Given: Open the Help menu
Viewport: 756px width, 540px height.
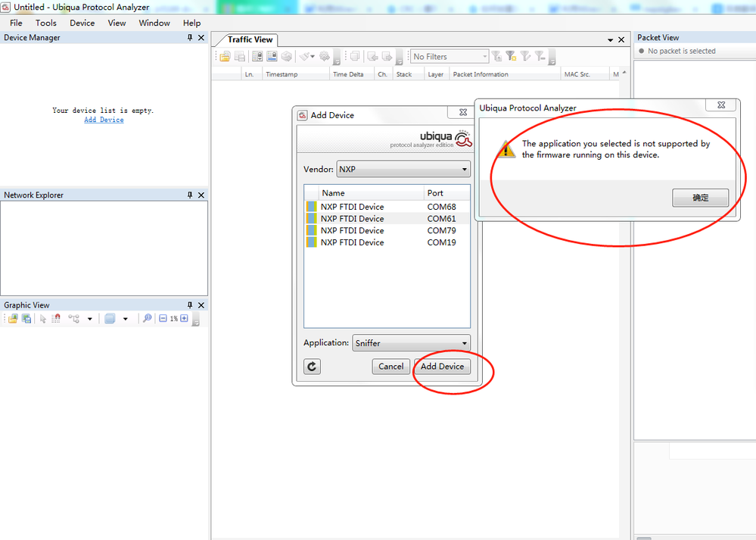Looking at the screenshot, I should pyautogui.click(x=192, y=23).
